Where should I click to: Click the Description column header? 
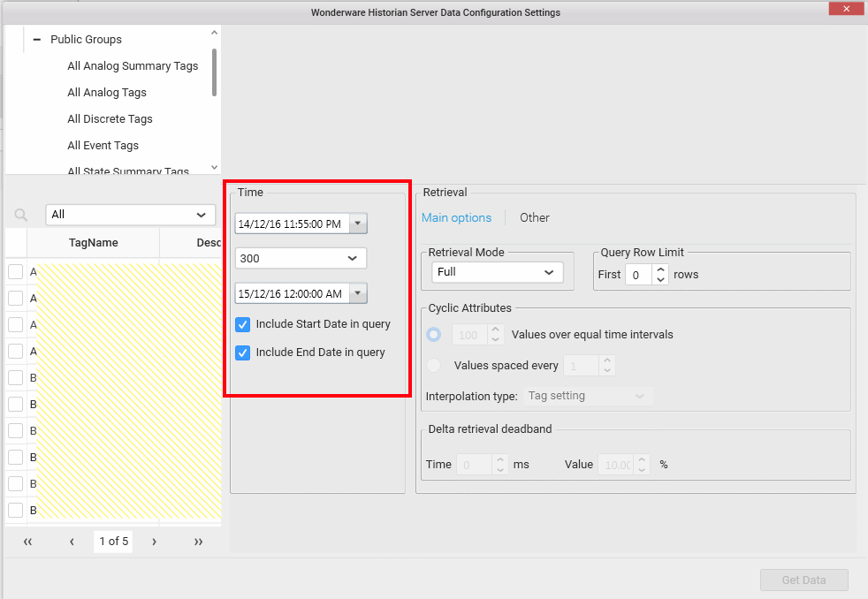(191, 243)
